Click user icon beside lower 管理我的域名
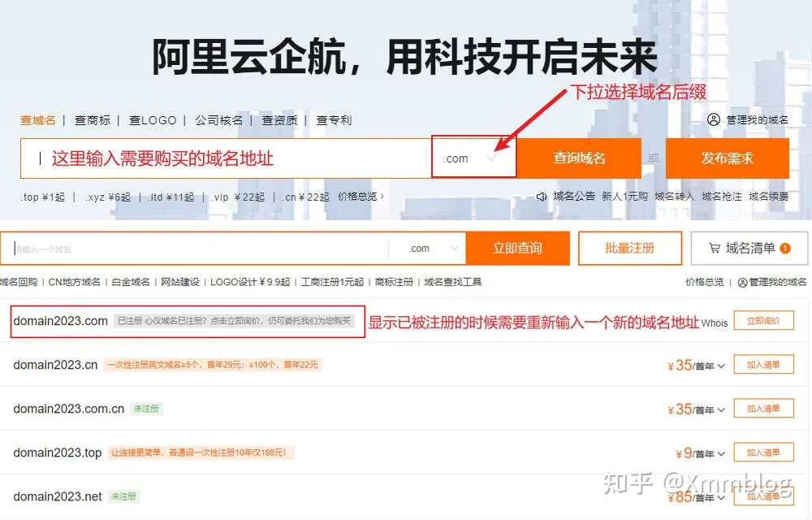This screenshot has width=812, height=520. click(743, 282)
